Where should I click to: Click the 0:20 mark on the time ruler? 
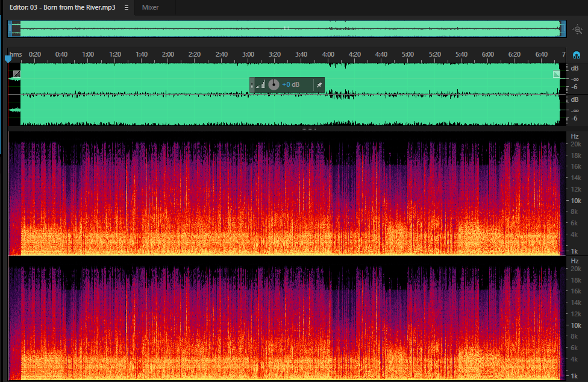point(35,54)
